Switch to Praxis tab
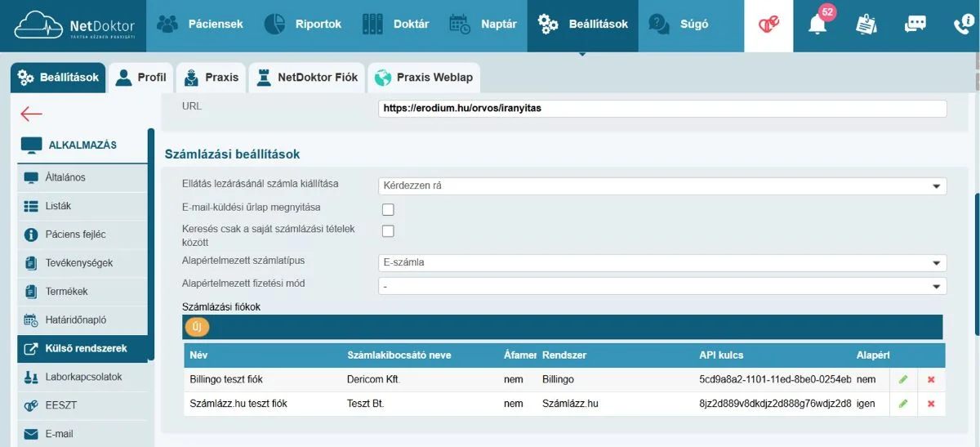980x447 pixels. [211, 78]
